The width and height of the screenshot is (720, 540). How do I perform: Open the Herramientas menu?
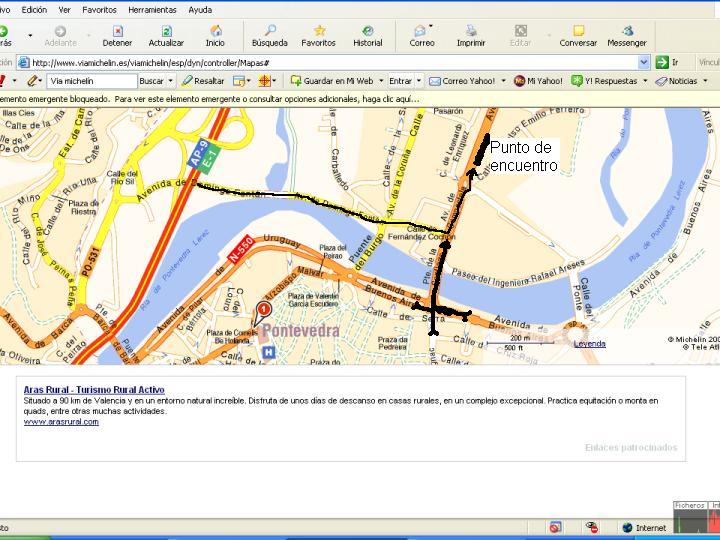(x=152, y=10)
